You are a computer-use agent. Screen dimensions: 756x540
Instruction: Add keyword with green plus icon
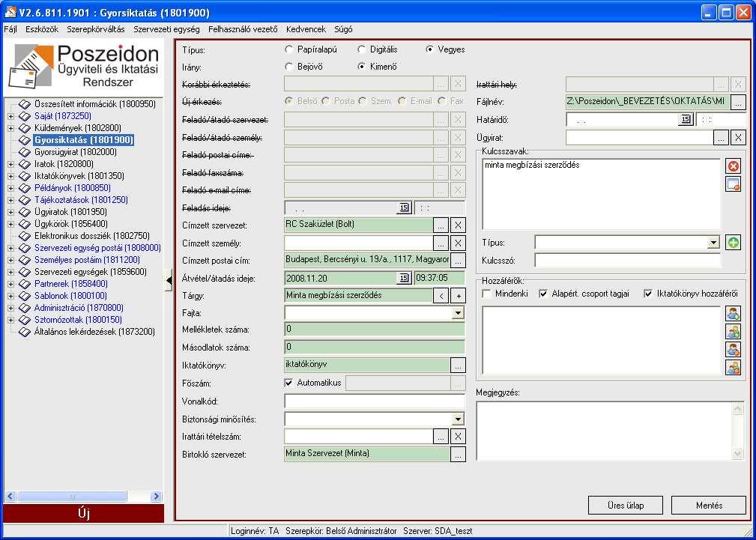click(733, 243)
